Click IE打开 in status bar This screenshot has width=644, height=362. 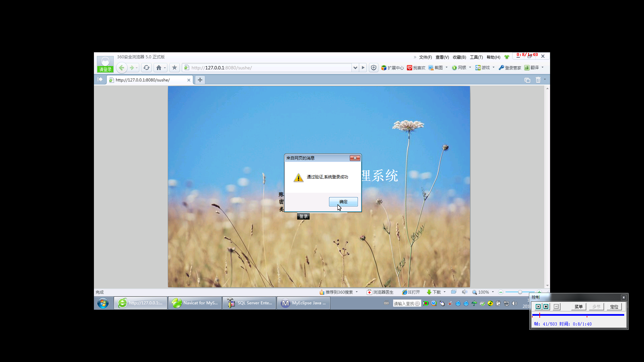coord(411,292)
